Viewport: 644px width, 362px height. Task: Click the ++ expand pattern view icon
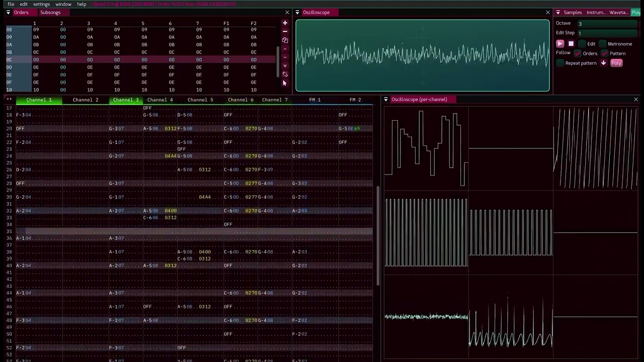tap(9, 100)
